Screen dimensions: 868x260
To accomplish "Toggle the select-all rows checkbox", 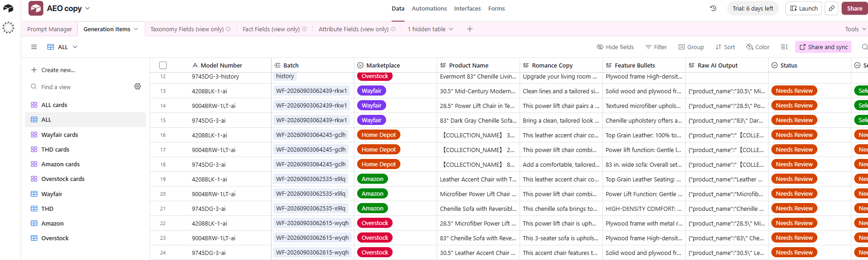I will 163,65.
